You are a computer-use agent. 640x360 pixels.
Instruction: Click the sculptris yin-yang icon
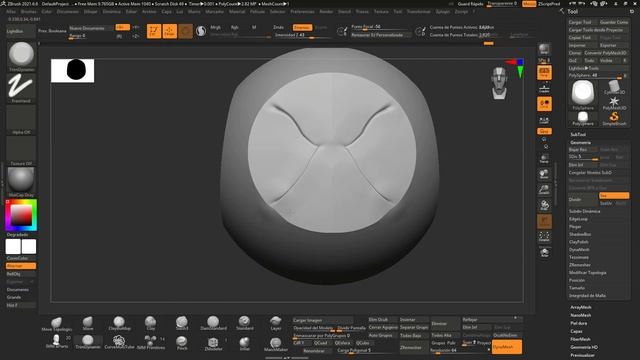tap(201, 31)
